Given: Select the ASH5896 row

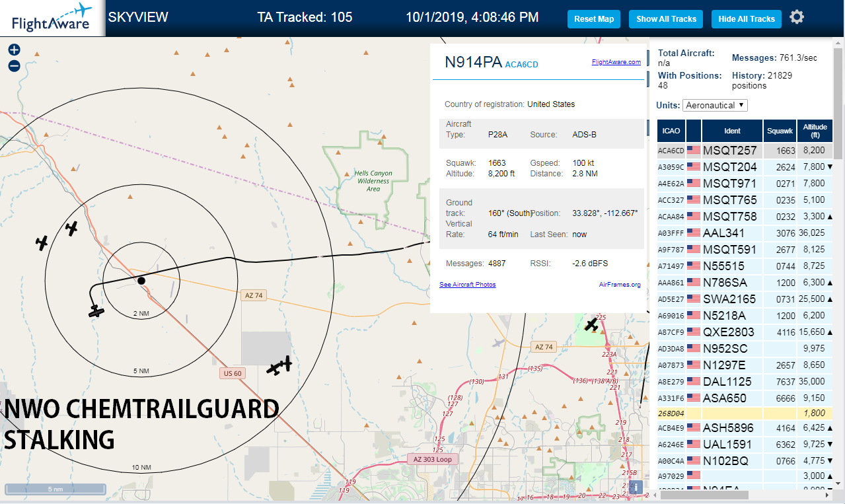Looking at the screenshot, I should [x=745, y=428].
